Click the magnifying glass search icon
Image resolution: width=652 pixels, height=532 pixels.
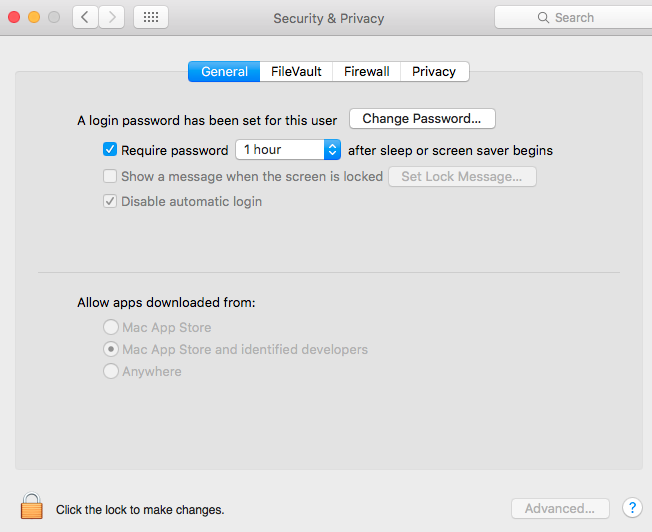pyautogui.click(x=544, y=18)
